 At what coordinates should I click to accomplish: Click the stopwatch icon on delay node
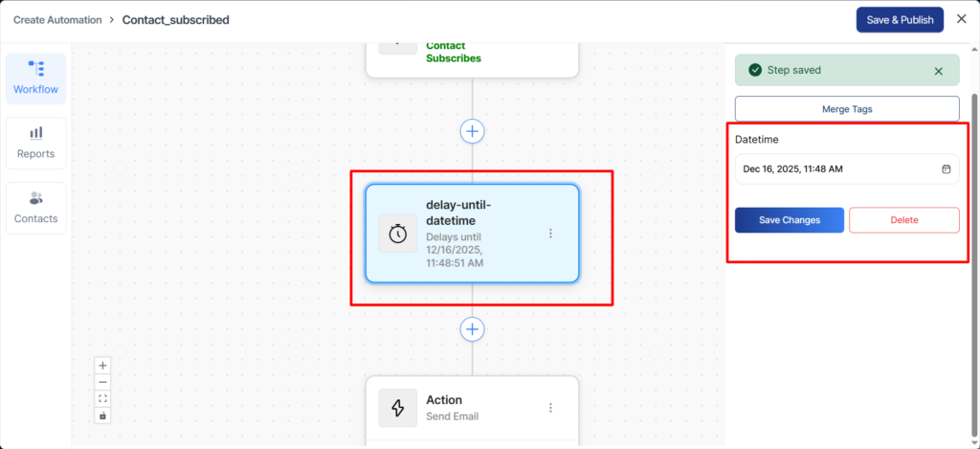(397, 234)
